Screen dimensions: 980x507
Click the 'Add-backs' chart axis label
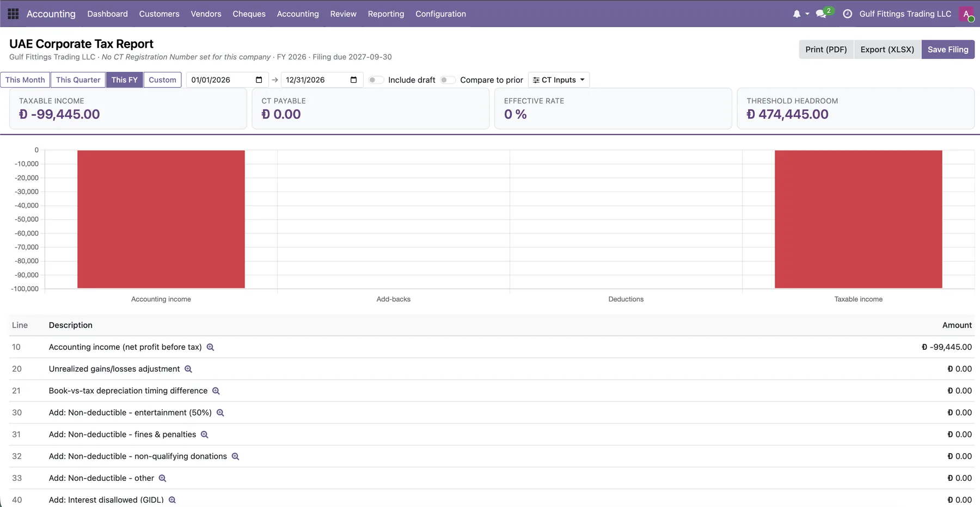tap(394, 299)
